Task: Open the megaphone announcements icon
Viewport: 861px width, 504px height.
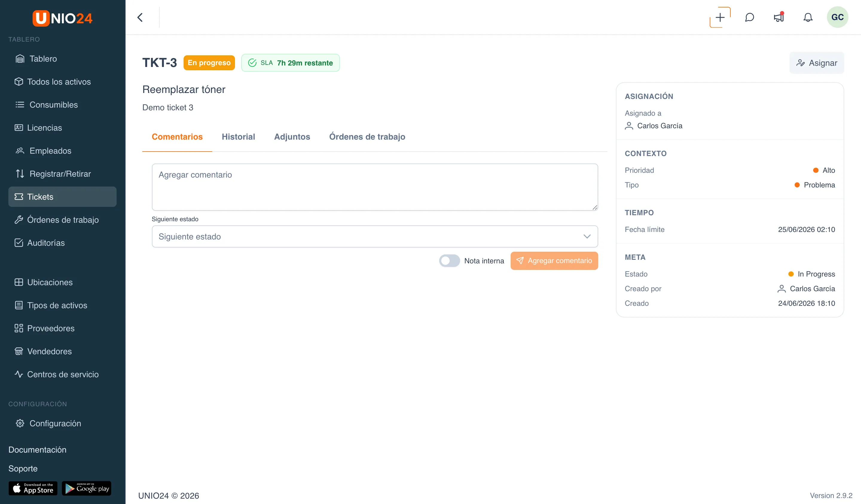Action: pos(779,17)
